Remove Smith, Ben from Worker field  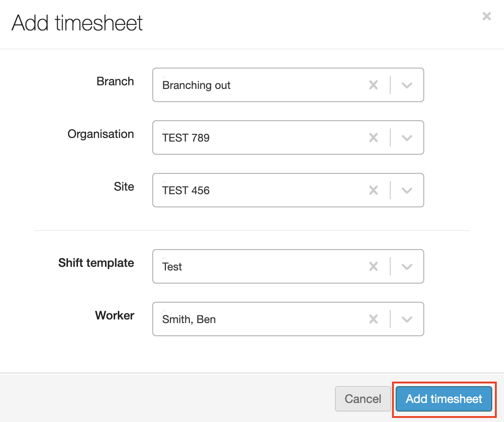tap(373, 319)
